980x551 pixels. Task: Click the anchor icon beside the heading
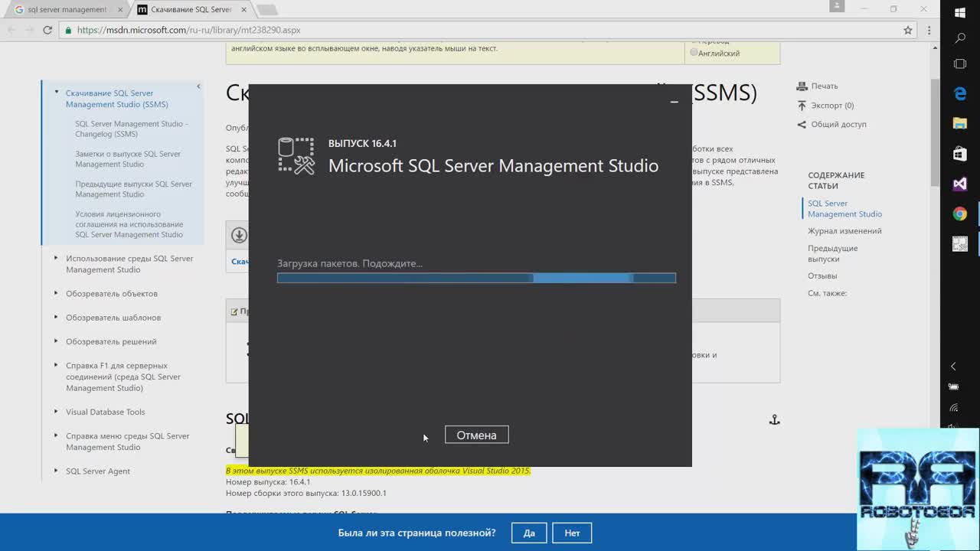774,419
